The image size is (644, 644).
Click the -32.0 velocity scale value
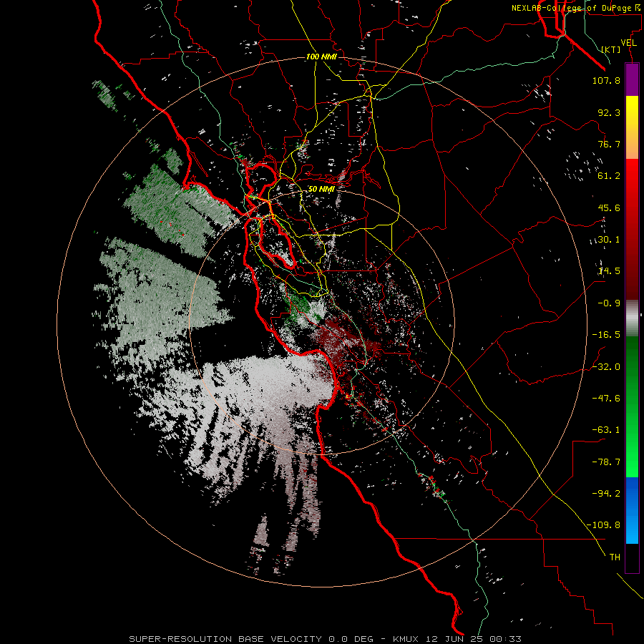(x=606, y=367)
